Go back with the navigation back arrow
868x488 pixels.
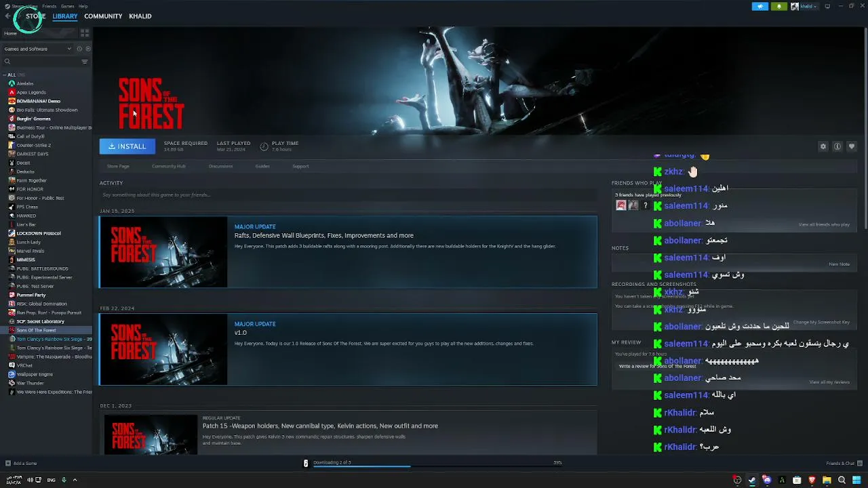(7, 16)
